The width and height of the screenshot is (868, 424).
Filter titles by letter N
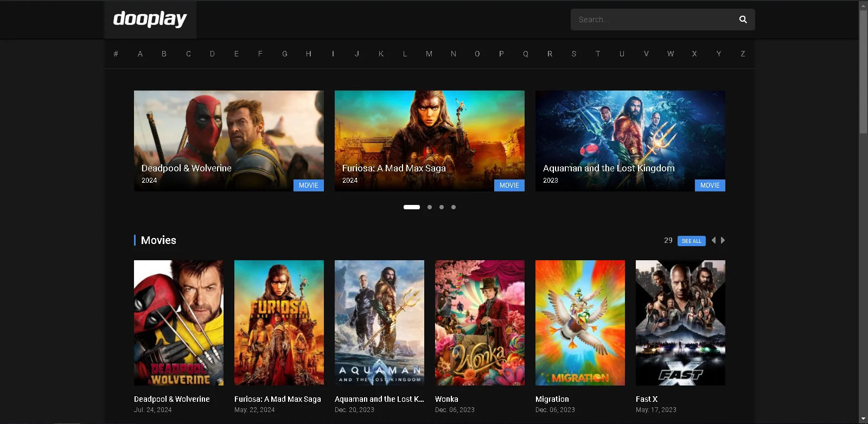[x=454, y=54]
